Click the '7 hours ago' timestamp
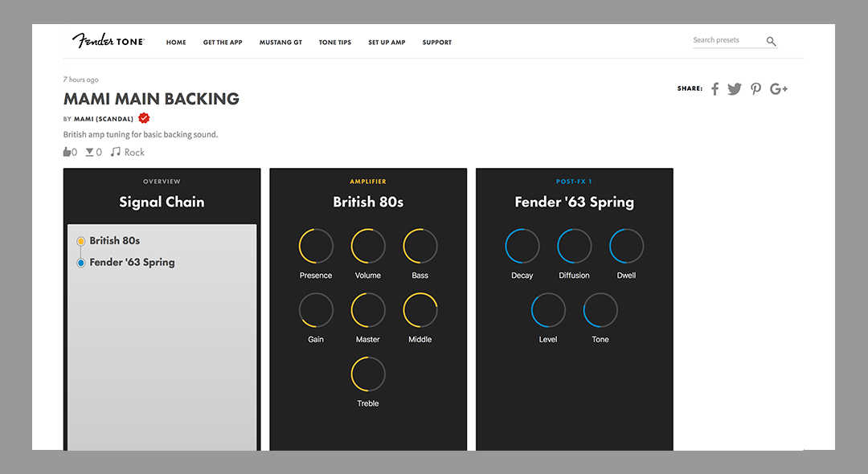 pos(81,80)
